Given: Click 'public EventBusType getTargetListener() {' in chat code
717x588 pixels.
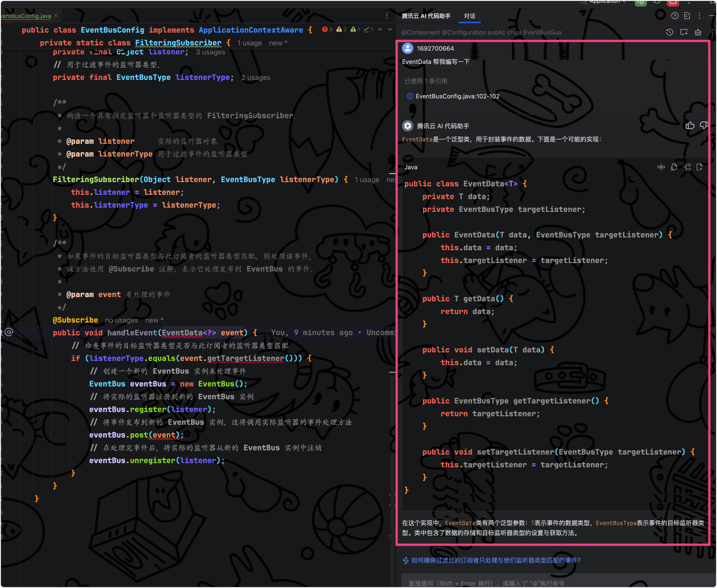Looking at the screenshot, I should coord(515,401).
